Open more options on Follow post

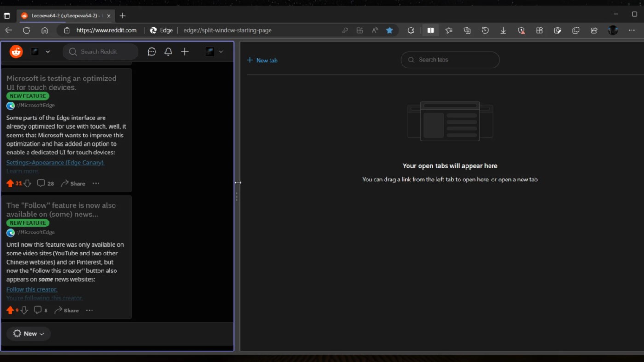[89, 310]
